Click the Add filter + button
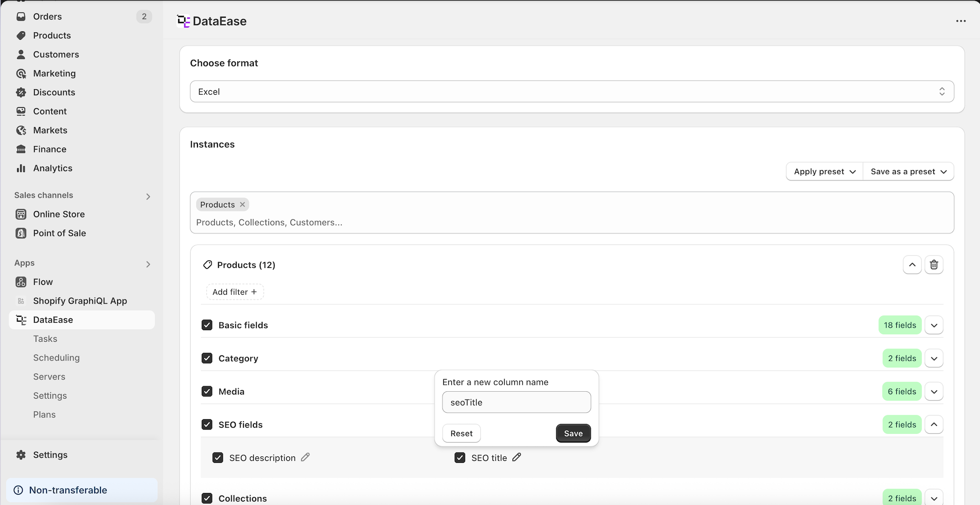The image size is (980, 505). [x=235, y=292]
